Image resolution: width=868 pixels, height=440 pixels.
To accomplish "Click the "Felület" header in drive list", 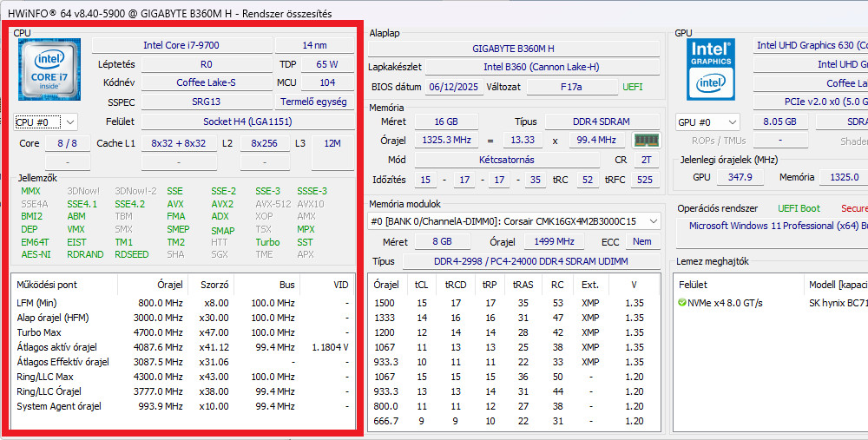I will pos(693,284).
